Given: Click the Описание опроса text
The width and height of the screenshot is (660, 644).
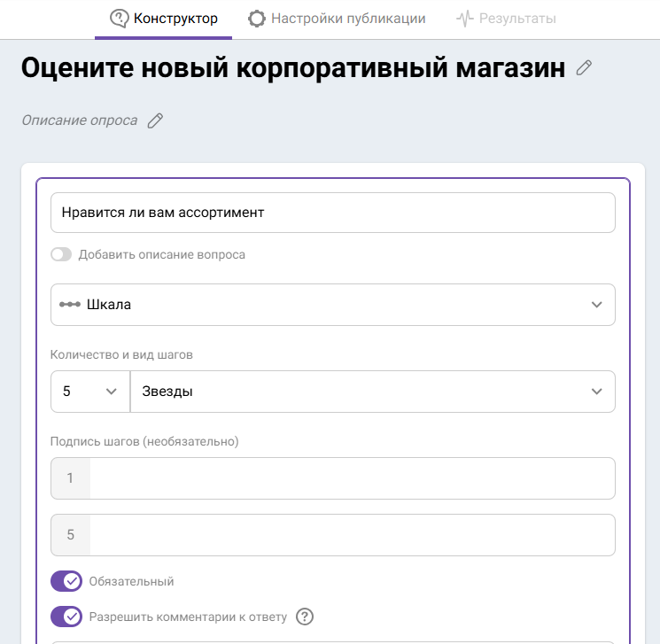Looking at the screenshot, I should pos(80,120).
